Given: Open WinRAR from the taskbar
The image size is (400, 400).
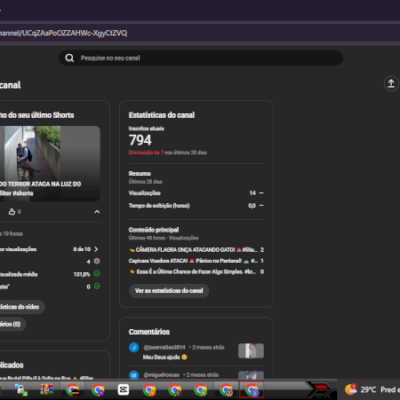Looking at the screenshot, I should (x=47, y=389).
